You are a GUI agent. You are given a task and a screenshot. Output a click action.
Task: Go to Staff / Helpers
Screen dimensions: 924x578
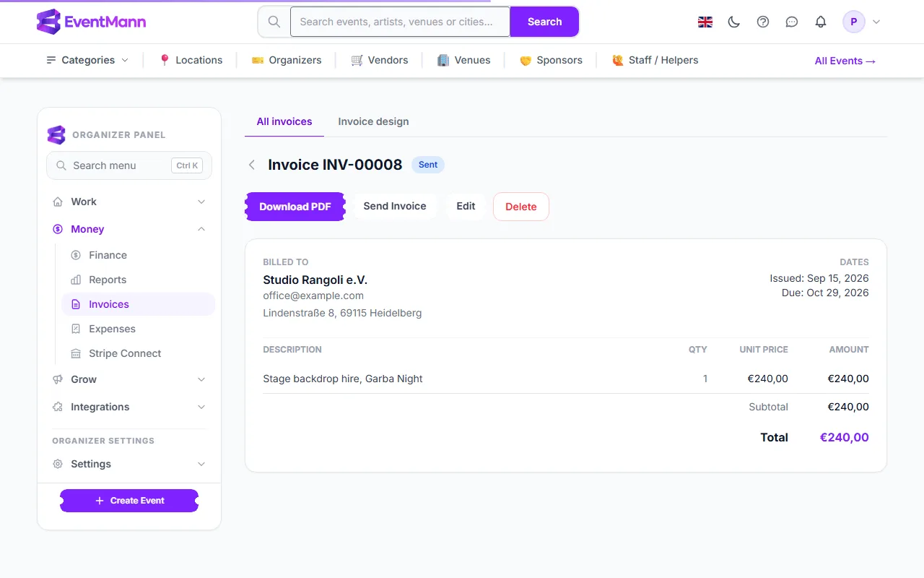pos(655,60)
